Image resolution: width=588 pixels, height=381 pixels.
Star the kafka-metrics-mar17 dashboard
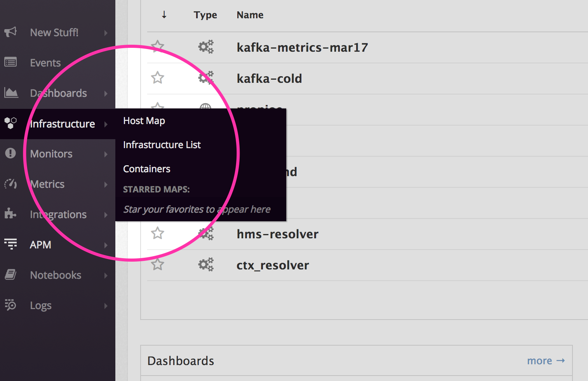pos(158,47)
